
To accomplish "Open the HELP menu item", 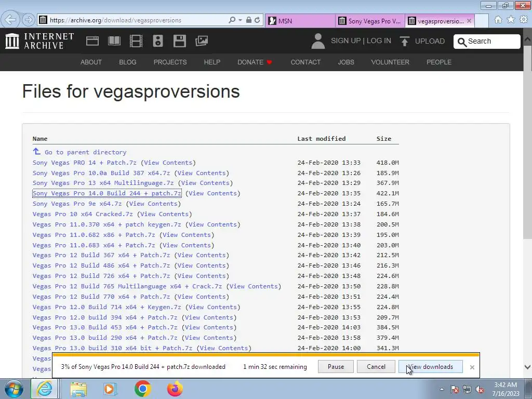I will coord(212,62).
